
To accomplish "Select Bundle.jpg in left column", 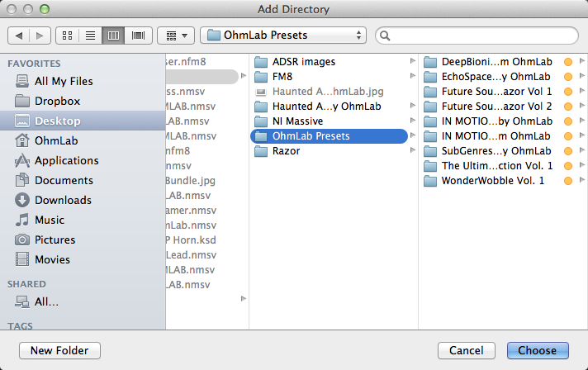I will click(x=191, y=181).
